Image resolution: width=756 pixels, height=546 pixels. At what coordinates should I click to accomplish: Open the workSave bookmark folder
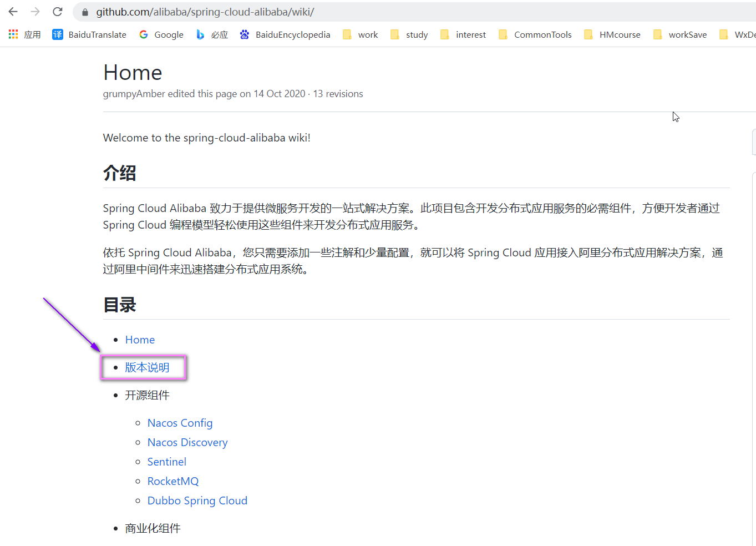coord(679,34)
